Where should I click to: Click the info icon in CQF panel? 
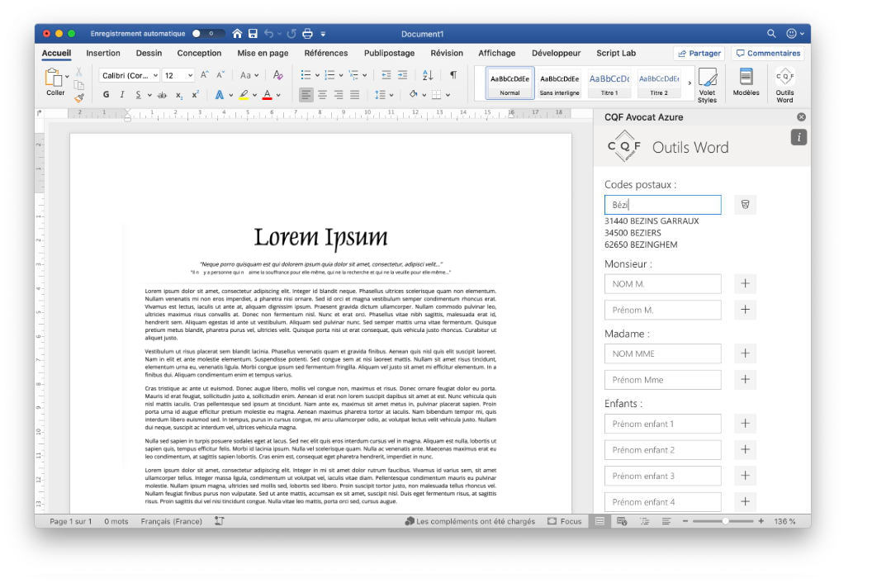tap(798, 138)
